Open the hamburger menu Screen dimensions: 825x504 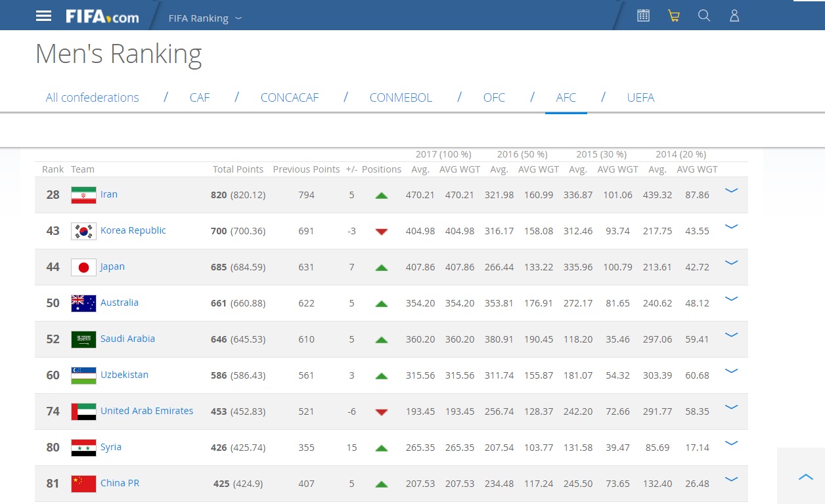pyautogui.click(x=43, y=16)
